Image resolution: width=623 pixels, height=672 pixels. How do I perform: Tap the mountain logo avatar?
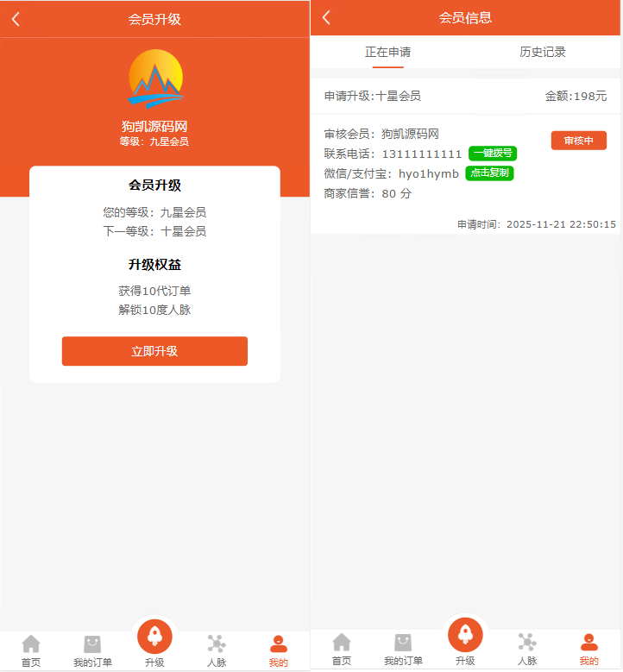pyautogui.click(x=155, y=79)
